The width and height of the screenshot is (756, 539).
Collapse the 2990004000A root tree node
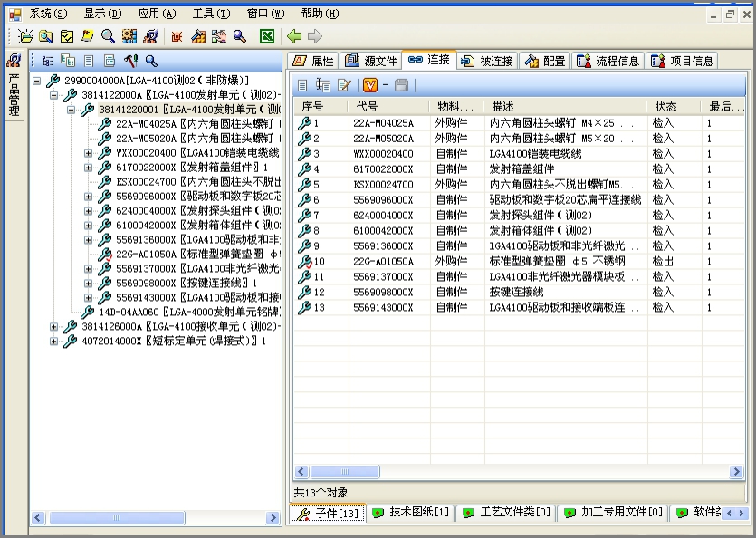[x=36, y=81]
